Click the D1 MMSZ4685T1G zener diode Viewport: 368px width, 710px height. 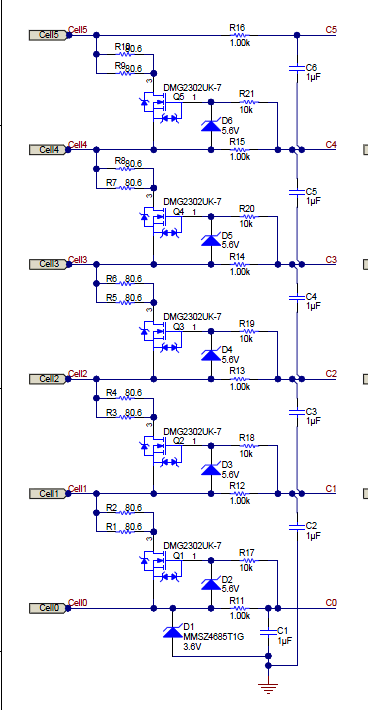[172, 631]
